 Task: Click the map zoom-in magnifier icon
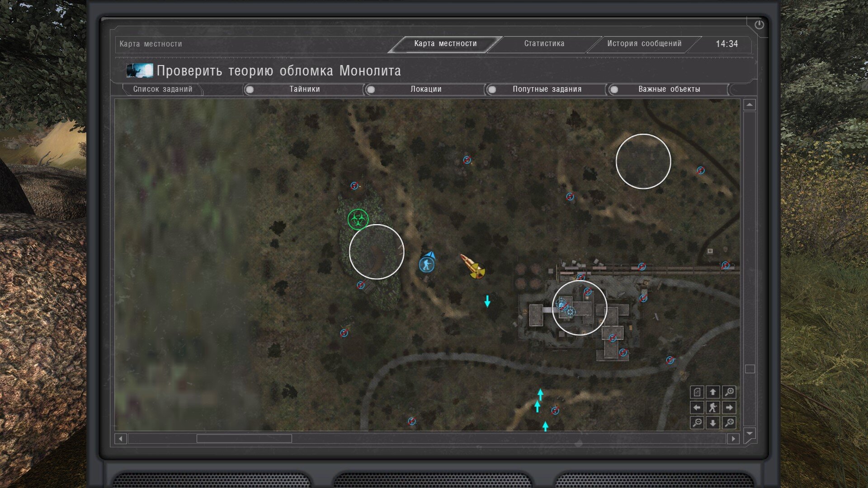point(729,392)
